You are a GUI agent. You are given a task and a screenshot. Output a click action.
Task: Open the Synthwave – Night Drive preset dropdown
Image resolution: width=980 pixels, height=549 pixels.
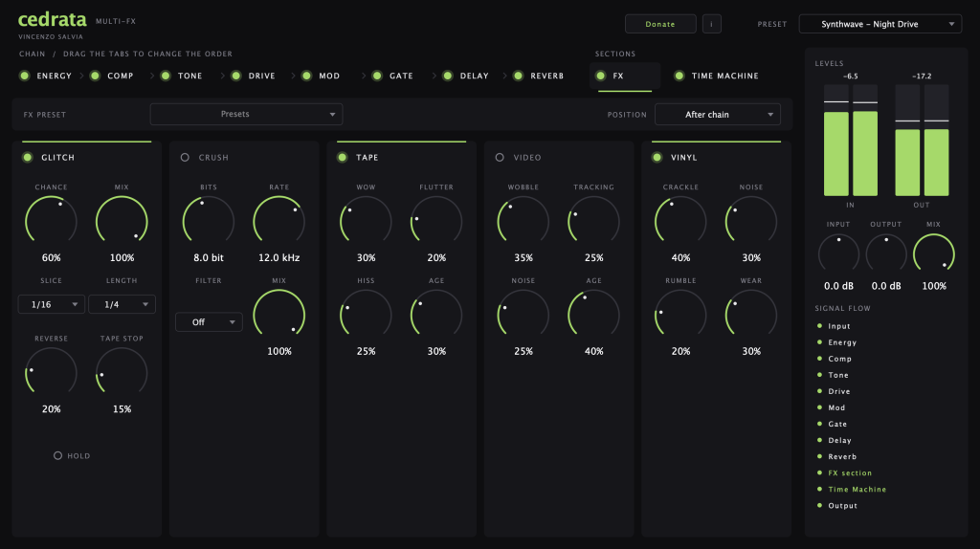coord(880,24)
